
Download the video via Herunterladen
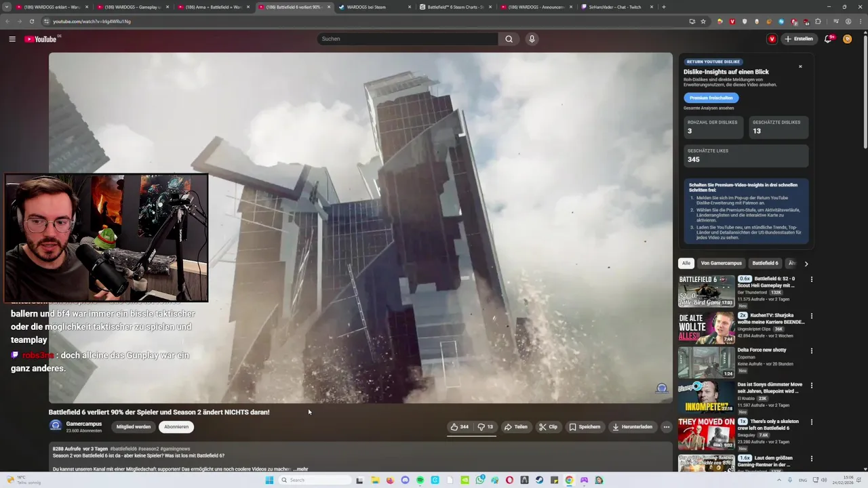click(x=632, y=427)
